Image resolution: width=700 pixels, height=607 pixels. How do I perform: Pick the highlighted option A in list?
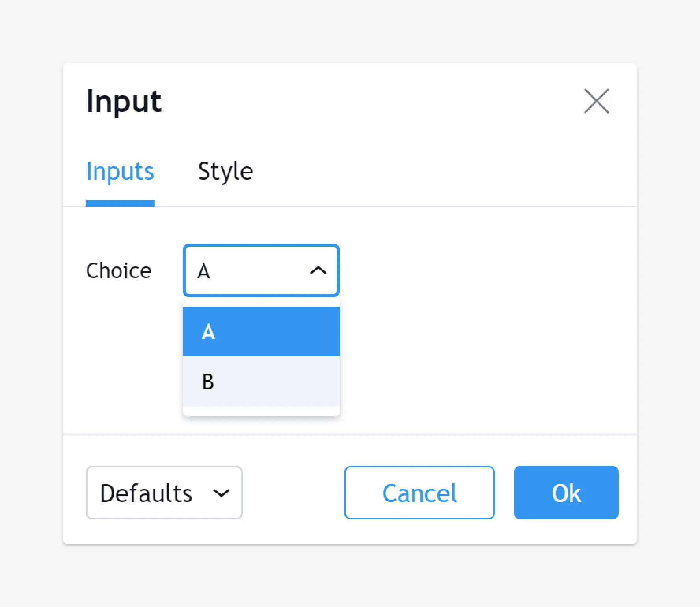tap(261, 331)
